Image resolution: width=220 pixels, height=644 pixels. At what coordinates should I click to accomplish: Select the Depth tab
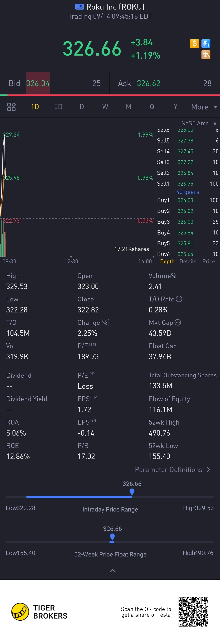tap(167, 261)
